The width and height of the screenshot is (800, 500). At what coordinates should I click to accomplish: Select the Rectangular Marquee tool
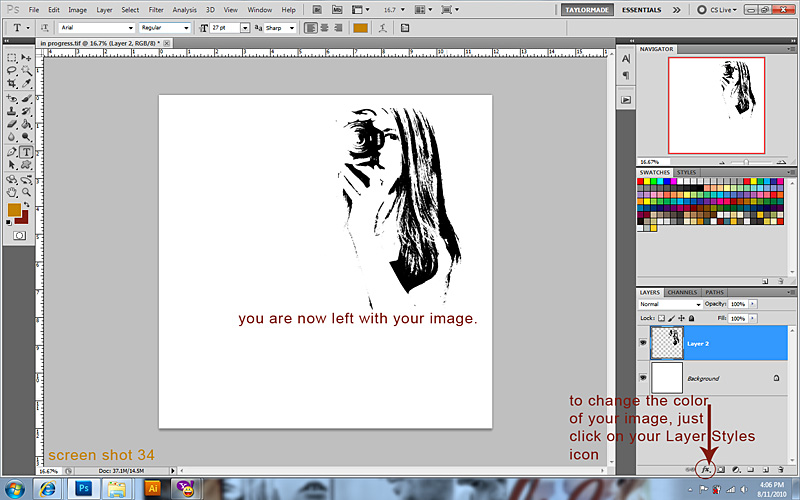pyautogui.click(x=12, y=58)
